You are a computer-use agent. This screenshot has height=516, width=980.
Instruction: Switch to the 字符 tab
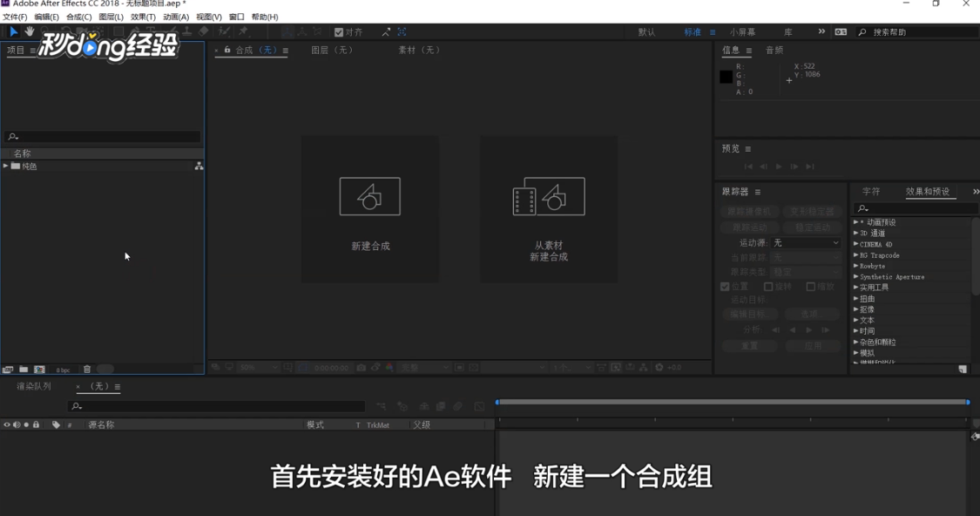(871, 192)
